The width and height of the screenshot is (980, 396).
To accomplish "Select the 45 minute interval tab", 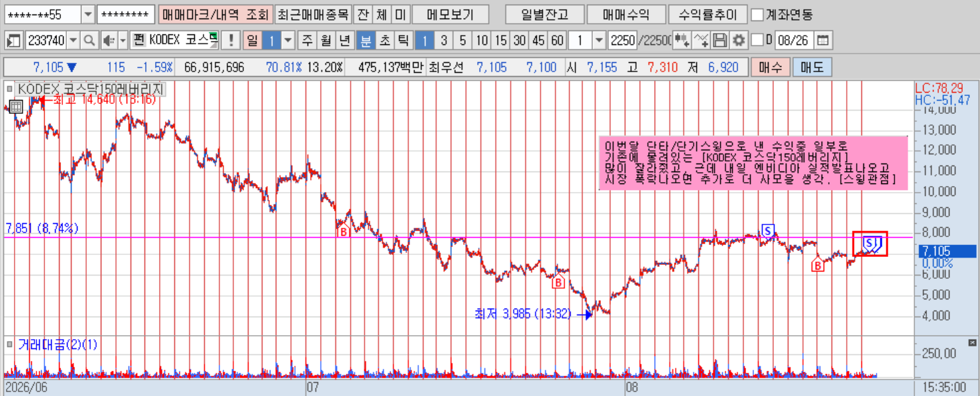I will 538,41.
